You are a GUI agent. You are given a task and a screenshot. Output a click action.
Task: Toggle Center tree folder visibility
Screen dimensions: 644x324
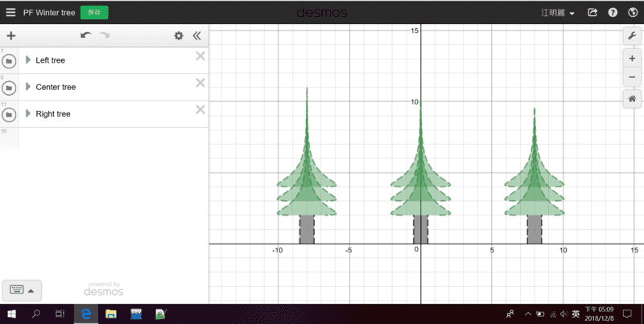[x=10, y=88]
